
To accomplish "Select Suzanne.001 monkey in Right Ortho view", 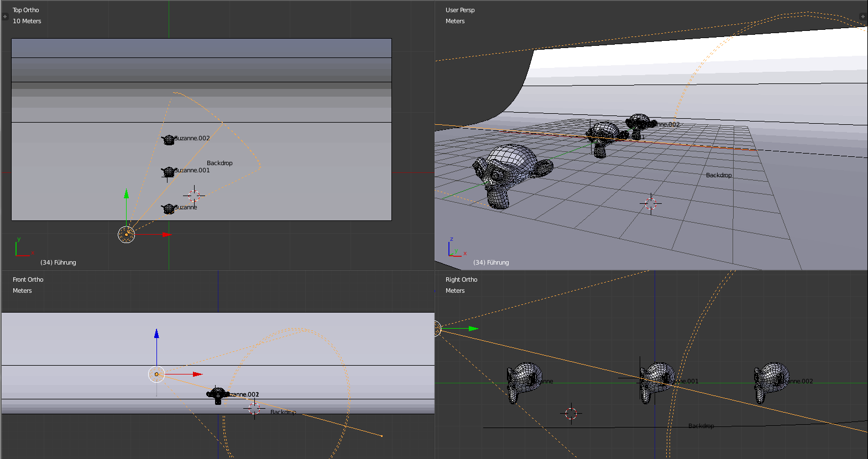I will coord(658,382).
